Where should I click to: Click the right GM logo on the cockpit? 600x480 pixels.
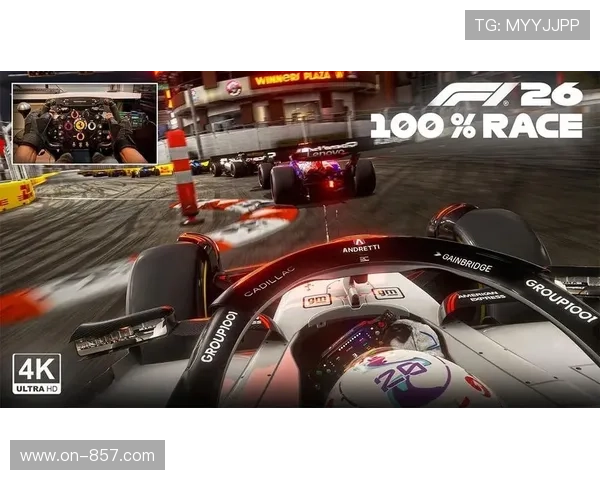(387, 292)
